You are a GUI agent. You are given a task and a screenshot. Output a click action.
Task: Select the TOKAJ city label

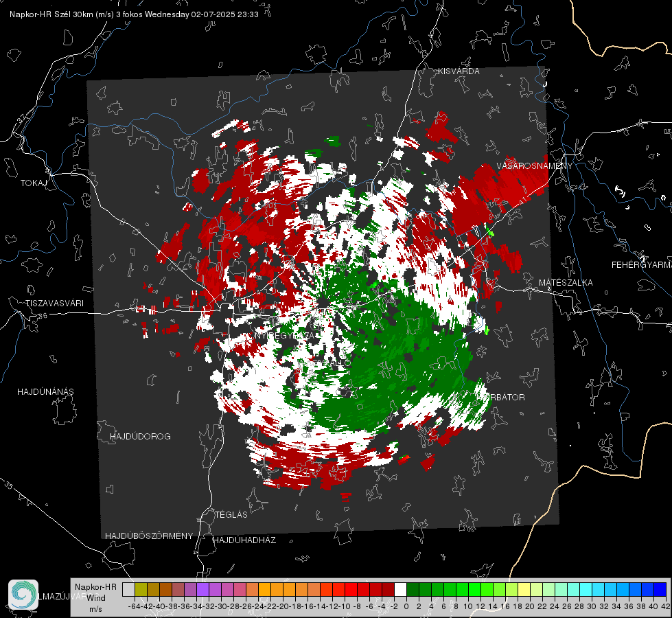(x=34, y=183)
